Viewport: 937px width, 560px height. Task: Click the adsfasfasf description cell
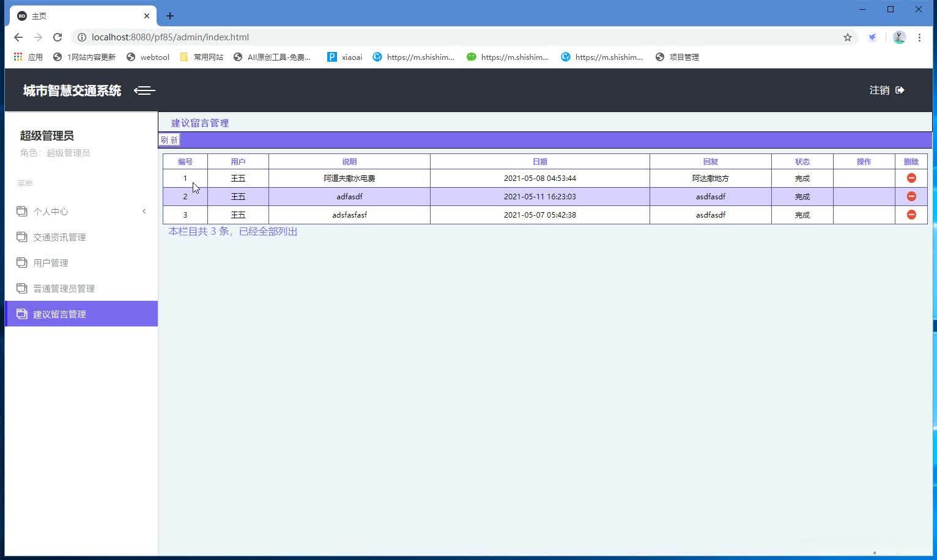pos(349,215)
